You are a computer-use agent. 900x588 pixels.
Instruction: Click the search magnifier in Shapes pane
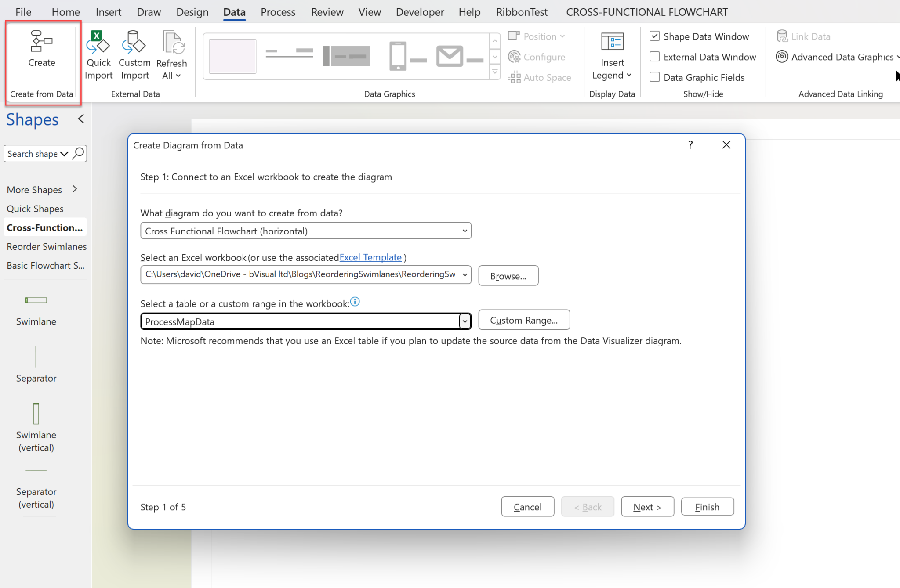coord(79,153)
